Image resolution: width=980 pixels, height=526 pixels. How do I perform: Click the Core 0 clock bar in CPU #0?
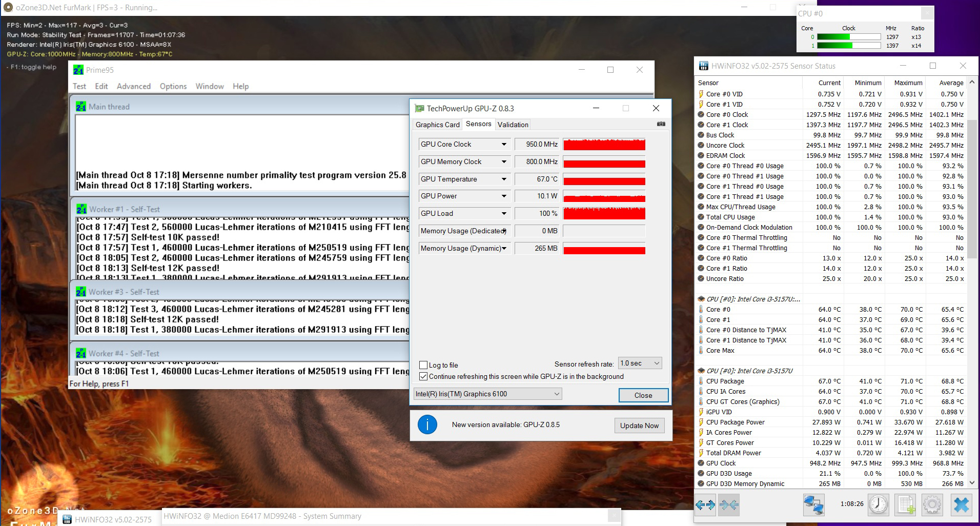click(849, 37)
